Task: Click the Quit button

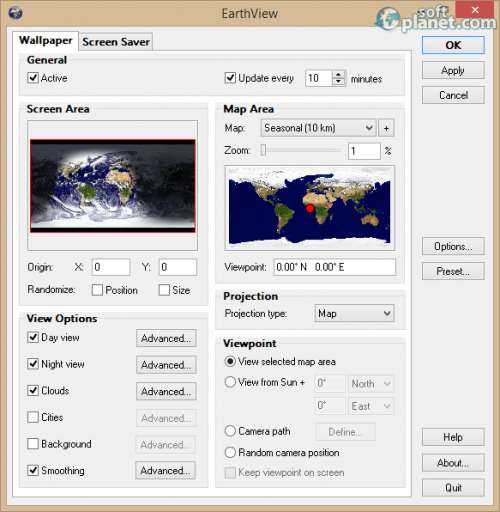Action: [x=453, y=488]
